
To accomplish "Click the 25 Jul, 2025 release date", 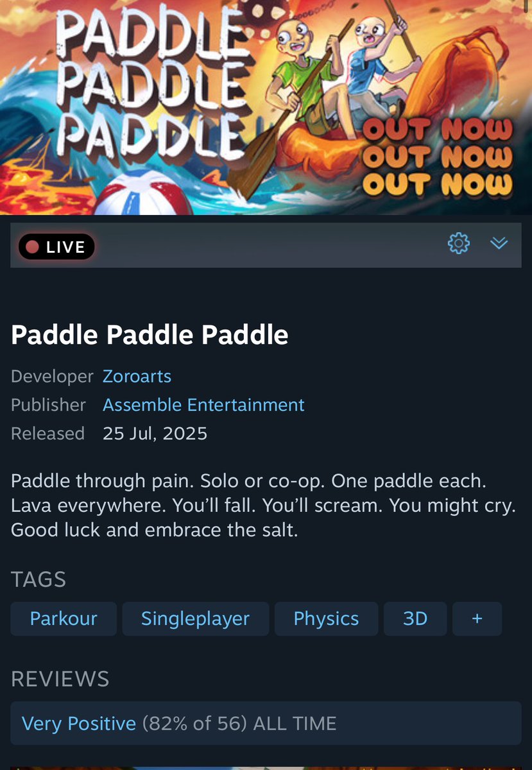I will coord(155,434).
